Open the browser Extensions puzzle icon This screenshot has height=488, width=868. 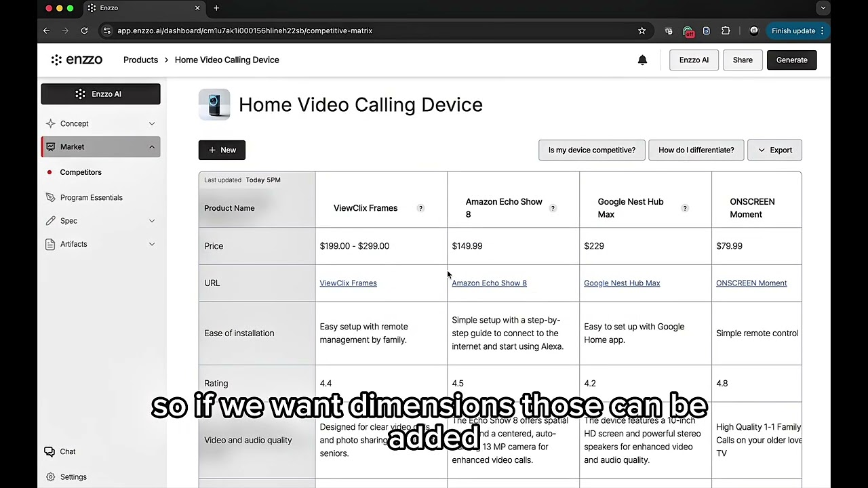click(726, 30)
